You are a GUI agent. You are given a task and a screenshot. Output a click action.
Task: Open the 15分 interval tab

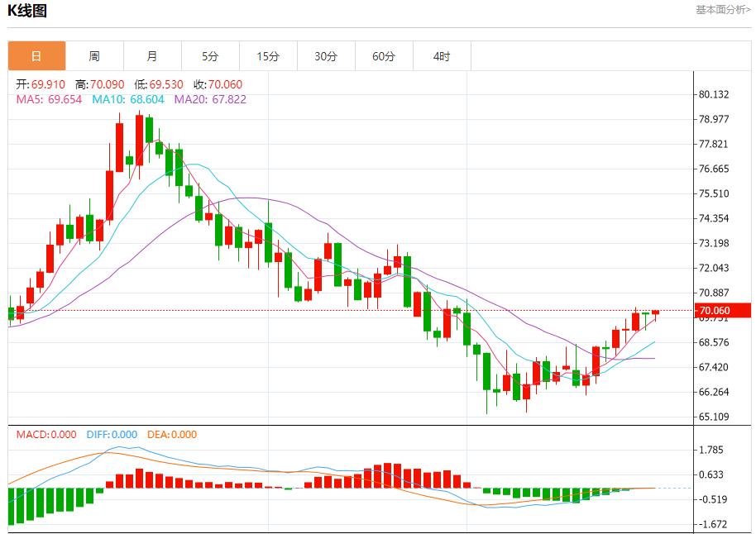(268, 56)
